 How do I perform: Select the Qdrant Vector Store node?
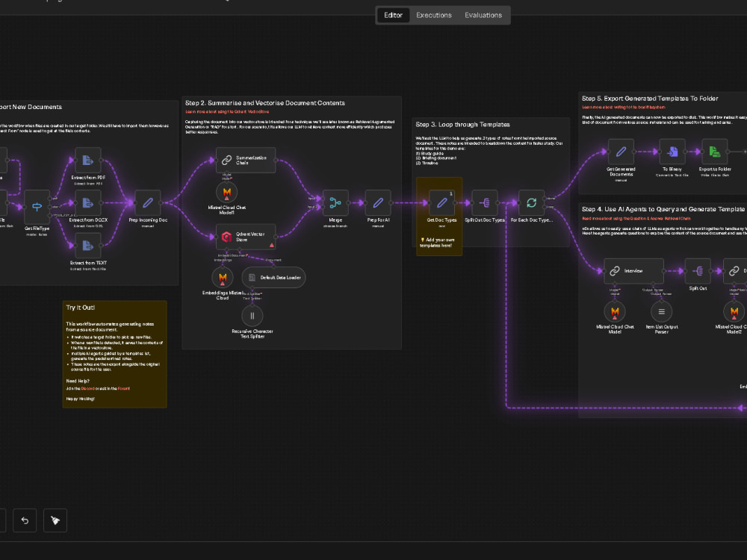(x=246, y=237)
